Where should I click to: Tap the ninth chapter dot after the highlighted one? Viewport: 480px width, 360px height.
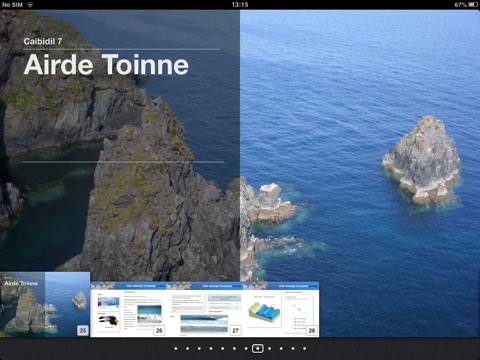pyautogui.click(x=269, y=348)
